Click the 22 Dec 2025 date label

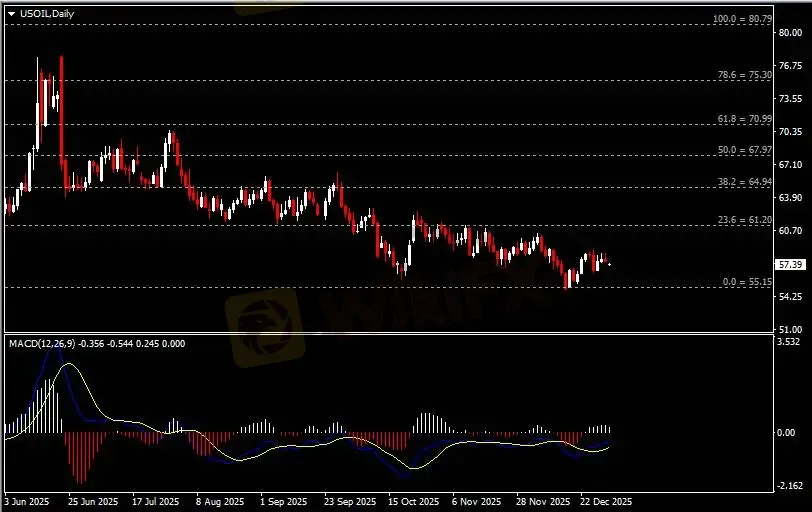pos(606,502)
